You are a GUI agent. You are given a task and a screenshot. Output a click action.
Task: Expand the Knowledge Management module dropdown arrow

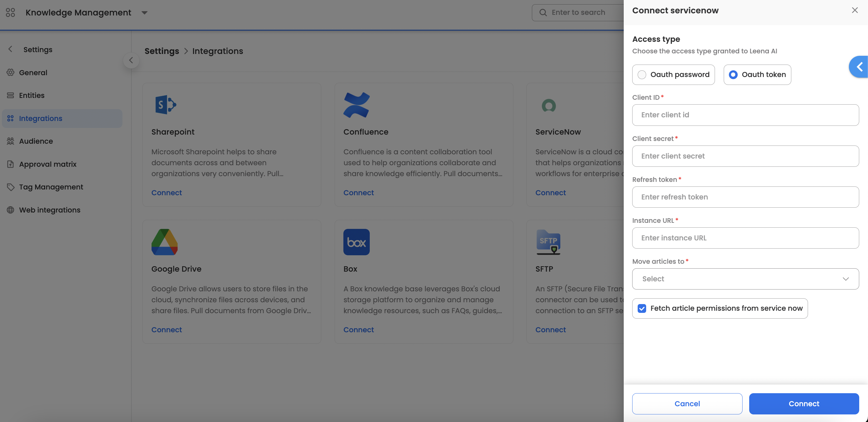pyautogui.click(x=144, y=13)
